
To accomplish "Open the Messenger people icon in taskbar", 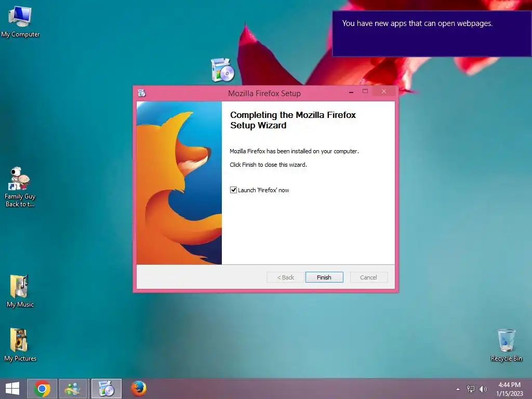I will coord(73,389).
